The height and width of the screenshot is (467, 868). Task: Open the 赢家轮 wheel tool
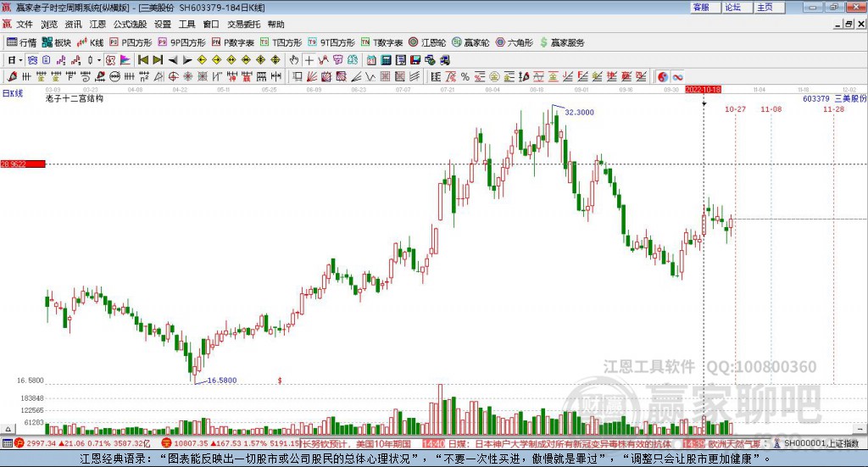470,42
